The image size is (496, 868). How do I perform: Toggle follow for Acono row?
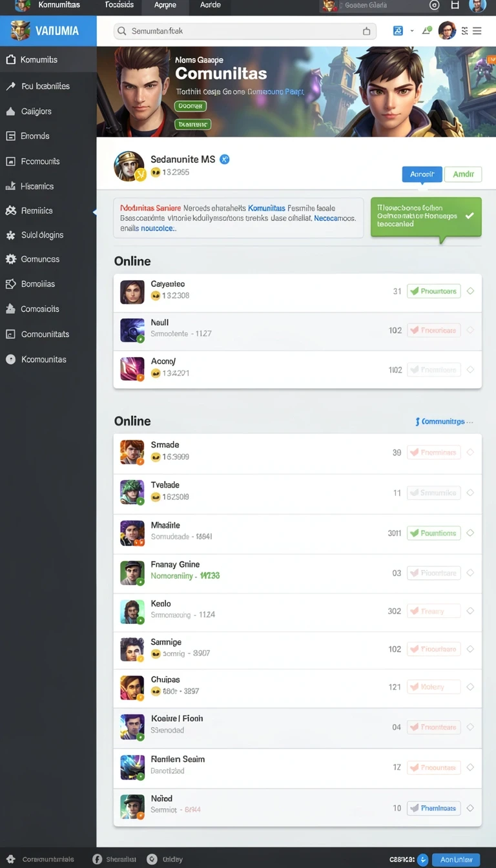point(434,370)
